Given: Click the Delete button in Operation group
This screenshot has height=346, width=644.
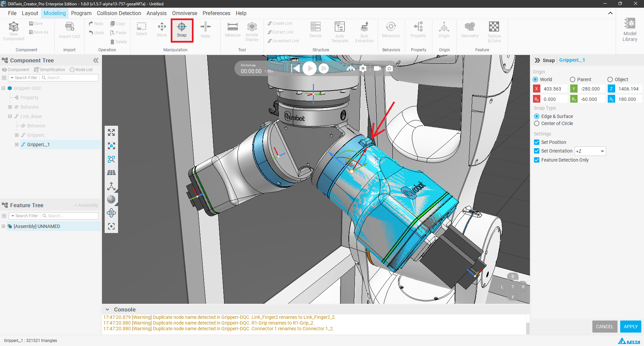Looking at the screenshot, I should [x=118, y=42].
